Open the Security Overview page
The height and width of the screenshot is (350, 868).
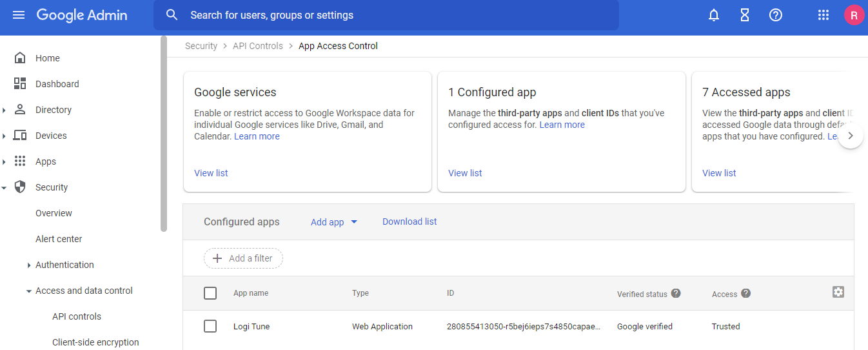point(54,213)
